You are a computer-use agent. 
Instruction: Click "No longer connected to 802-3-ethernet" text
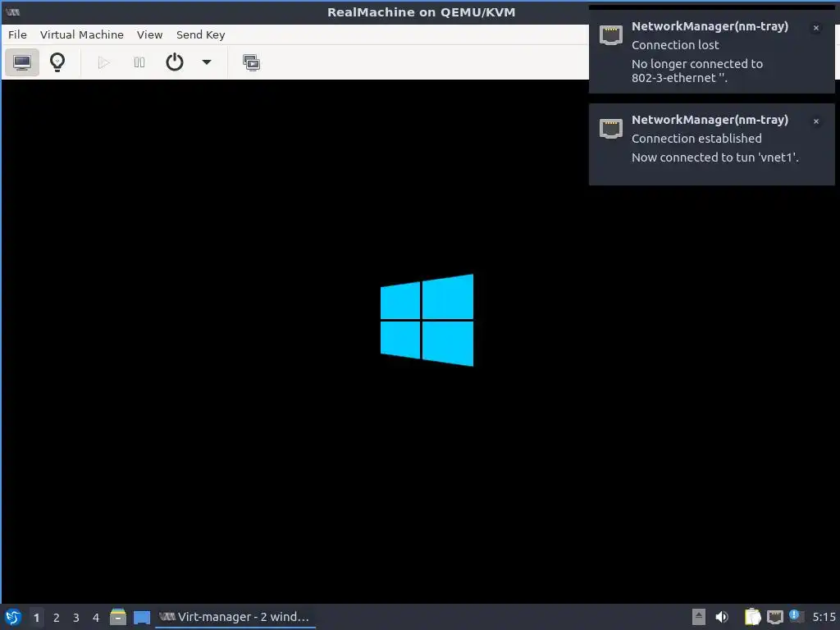(x=697, y=71)
